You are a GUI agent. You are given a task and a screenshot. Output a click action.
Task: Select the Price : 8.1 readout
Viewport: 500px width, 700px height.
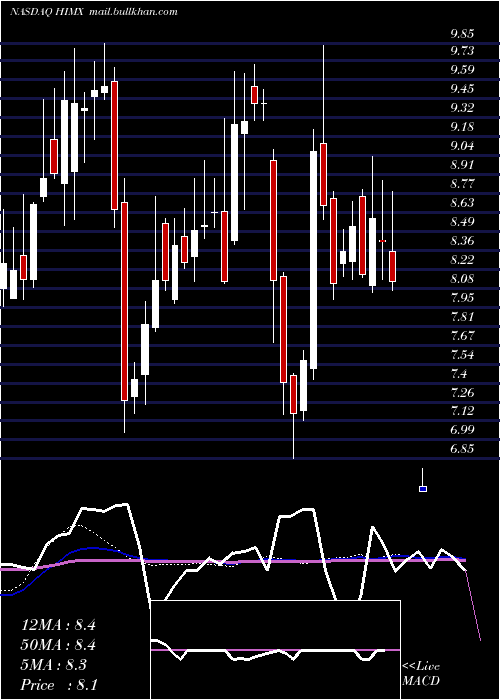[x=59, y=685]
